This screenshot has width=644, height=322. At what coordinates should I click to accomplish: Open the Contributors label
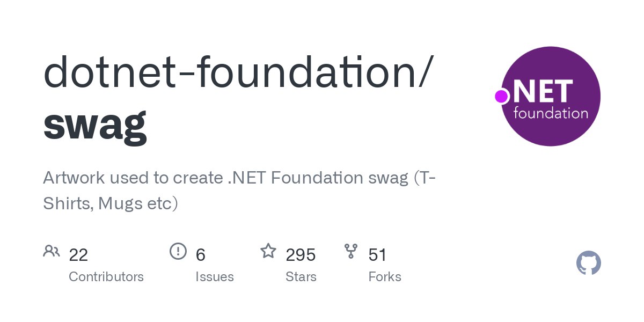(x=106, y=277)
